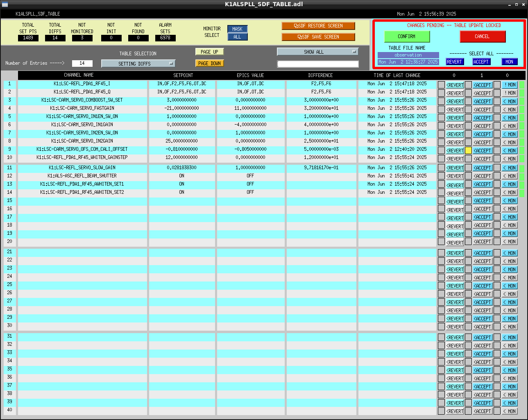Click the blank white text field below SHOW ALL
The height and width of the screenshot is (420, 528).
[318, 64]
